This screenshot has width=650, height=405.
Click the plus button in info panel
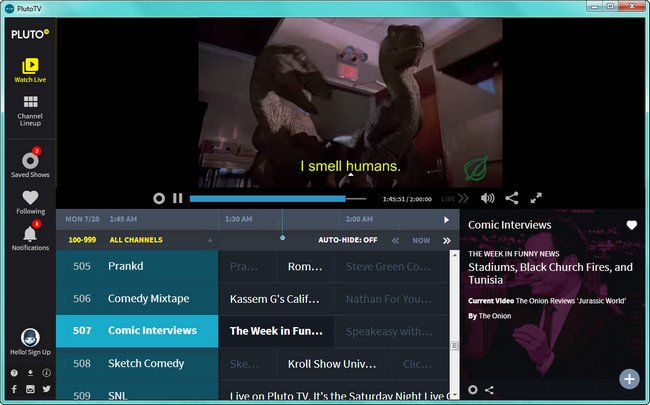629,379
